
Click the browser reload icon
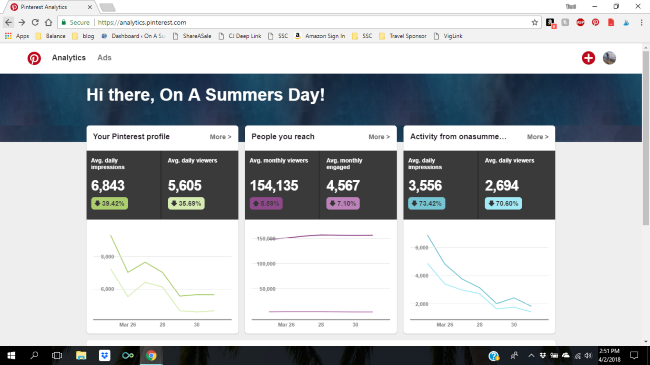(35, 22)
